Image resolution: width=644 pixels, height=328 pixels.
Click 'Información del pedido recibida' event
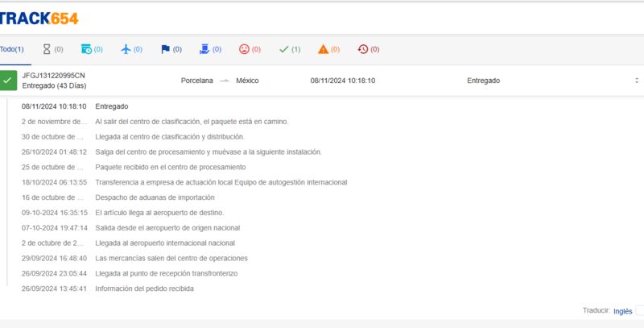tap(144, 289)
